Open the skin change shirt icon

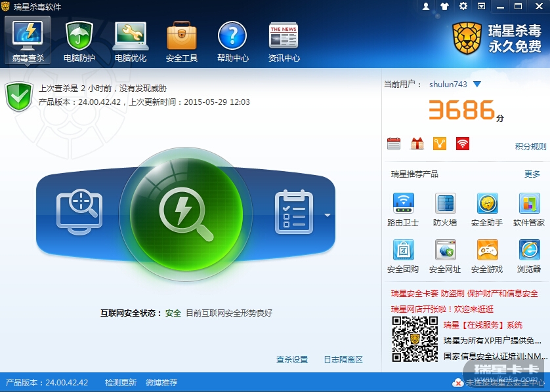pyautogui.click(x=444, y=7)
